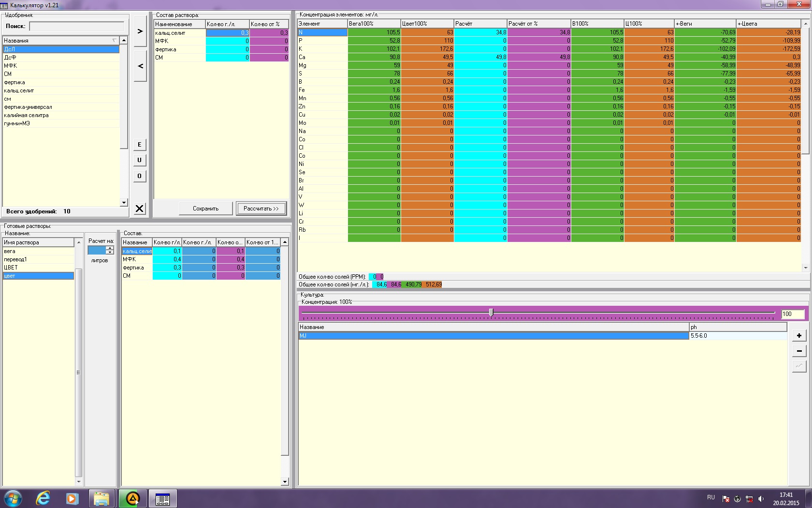The height and width of the screenshot is (508, 812).
Task: Sort fertilizers by the Названия header
Action: pos(61,41)
